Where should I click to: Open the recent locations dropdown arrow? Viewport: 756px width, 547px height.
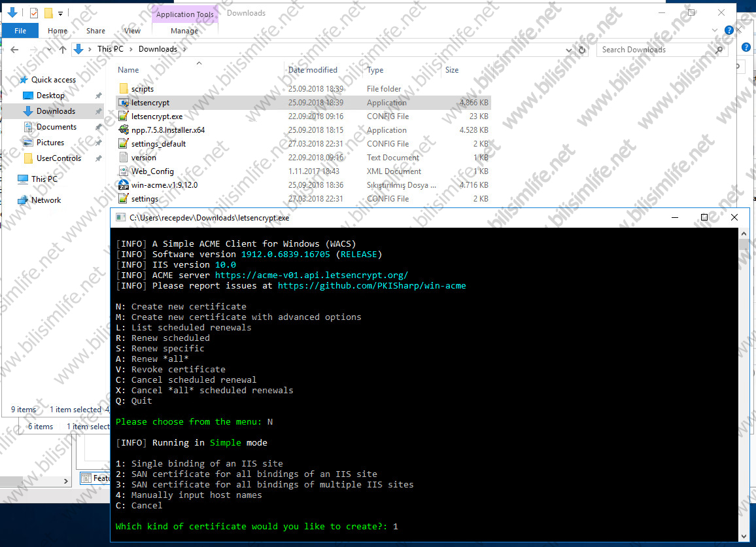(49, 50)
